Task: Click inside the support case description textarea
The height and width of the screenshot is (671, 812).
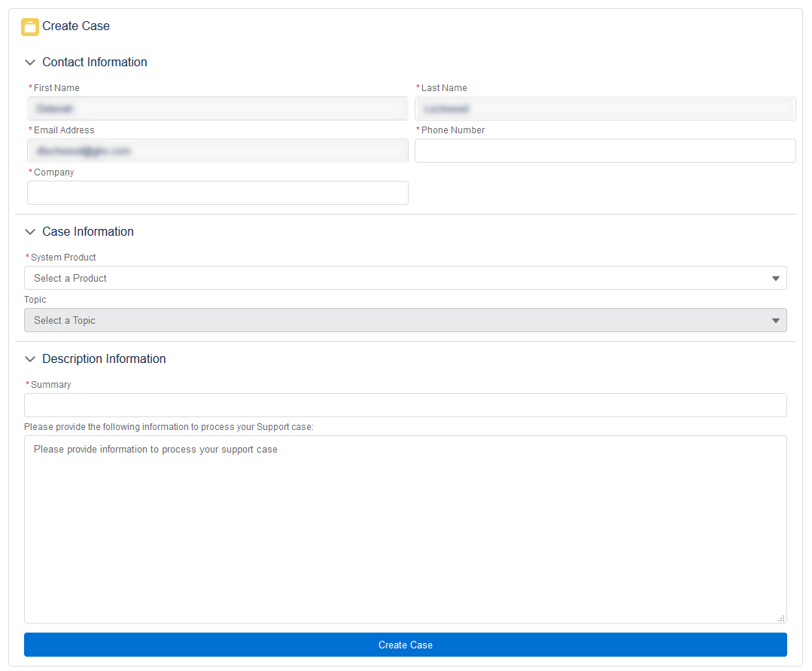Action: click(405, 529)
